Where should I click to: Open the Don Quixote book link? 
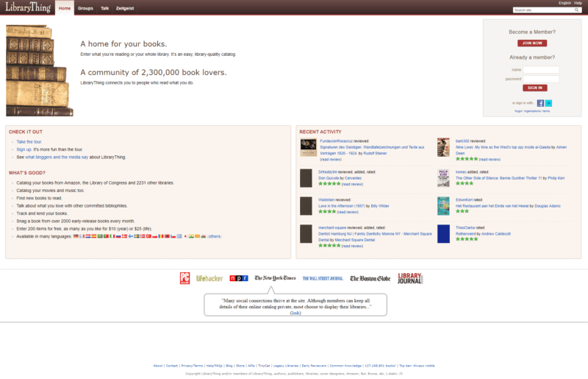pos(329,178)
